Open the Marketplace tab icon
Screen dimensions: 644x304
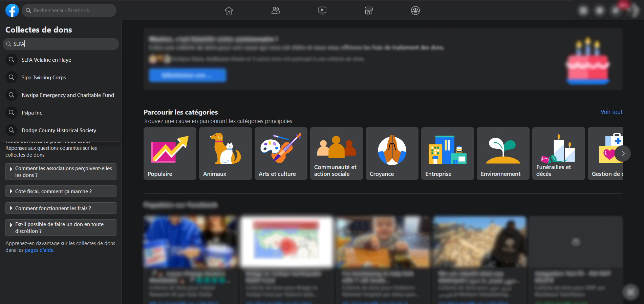(x=369, y=11)
